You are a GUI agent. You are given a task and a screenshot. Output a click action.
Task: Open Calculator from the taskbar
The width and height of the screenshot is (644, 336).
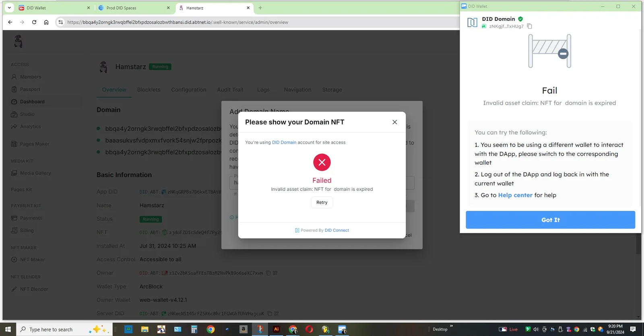coord(194,329)
